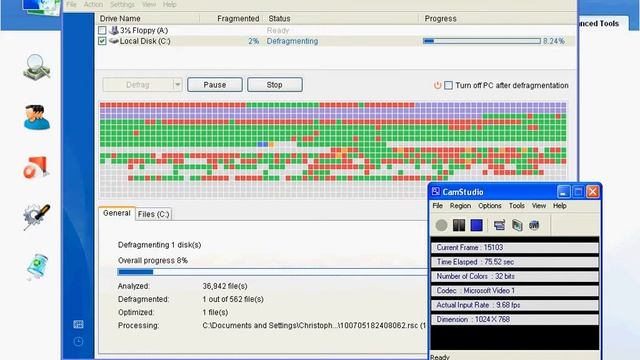Click the Local Disk (C:) drive icon
Screen dimensions: 640x360
114,41
